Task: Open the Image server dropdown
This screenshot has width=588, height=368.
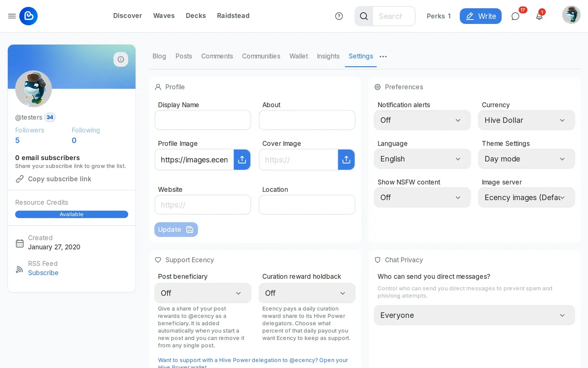Action: click(x=526, y=198)
